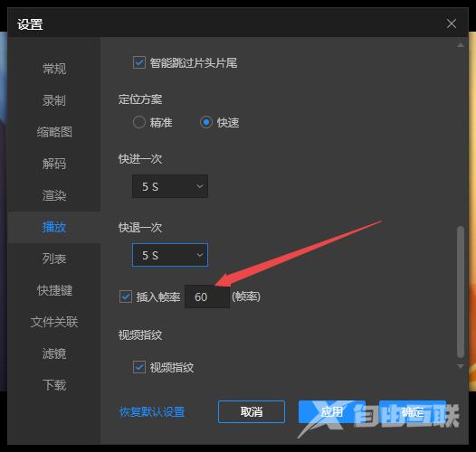Screen dimensions: 476x452
Task: Toggle the 插入帧率 checkbox
Action: (126, 297)
